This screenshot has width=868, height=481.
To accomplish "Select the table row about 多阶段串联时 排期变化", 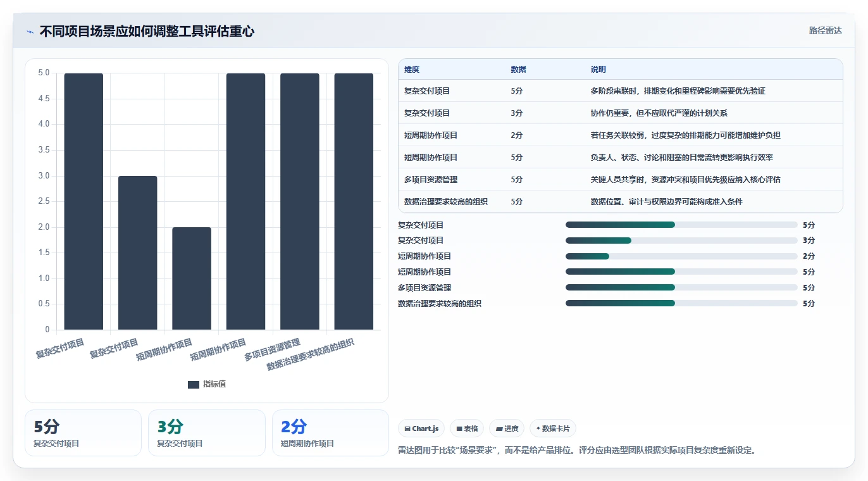I will (621, 91).
